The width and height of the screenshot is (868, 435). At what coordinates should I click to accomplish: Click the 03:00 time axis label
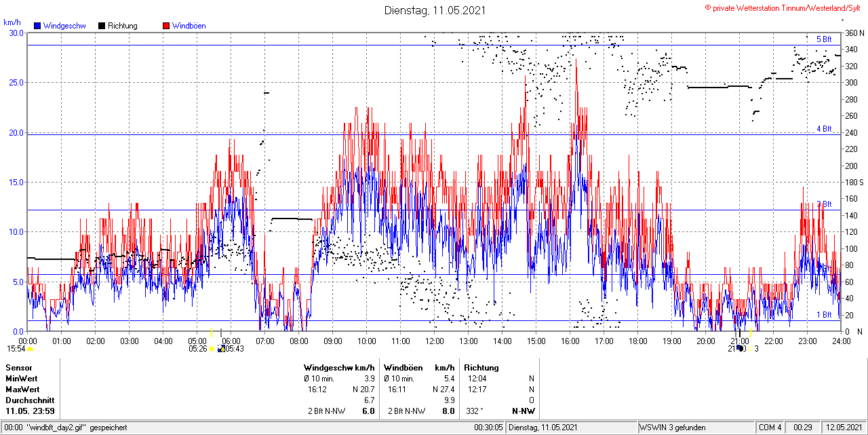click(130, 341)
